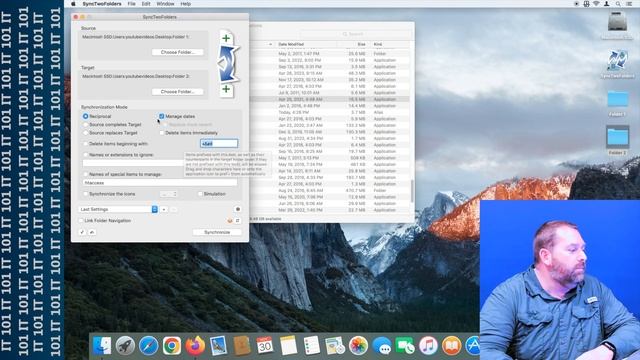Screen dimensions: 640x360
Task: Click Choose Folder under Source
Action: 178,52
